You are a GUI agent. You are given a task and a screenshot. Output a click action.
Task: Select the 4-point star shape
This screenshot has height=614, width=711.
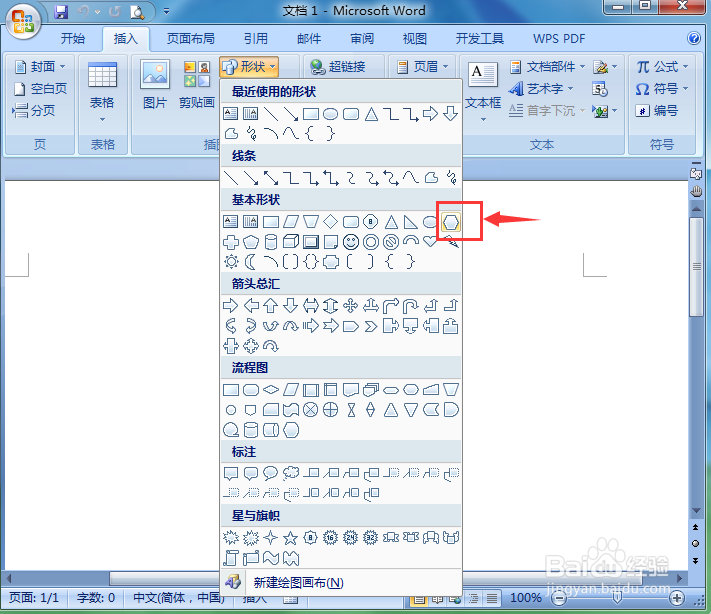(271, 538)
